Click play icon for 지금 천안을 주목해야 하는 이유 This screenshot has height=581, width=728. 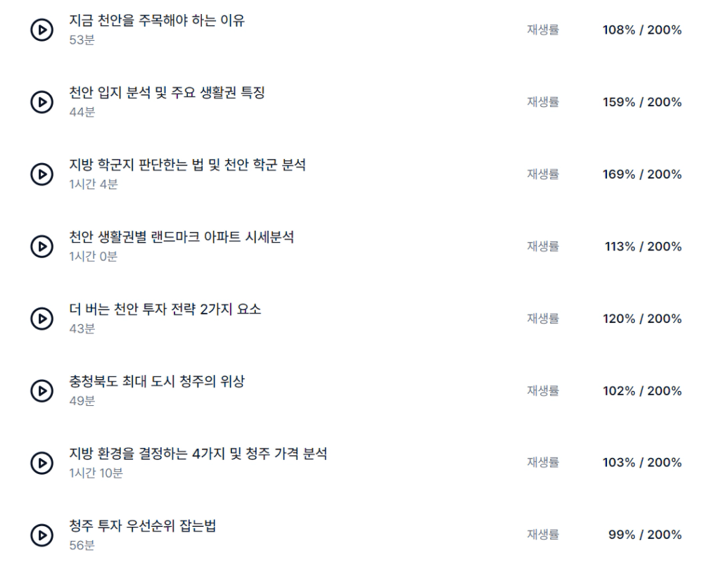click(42, 30)
